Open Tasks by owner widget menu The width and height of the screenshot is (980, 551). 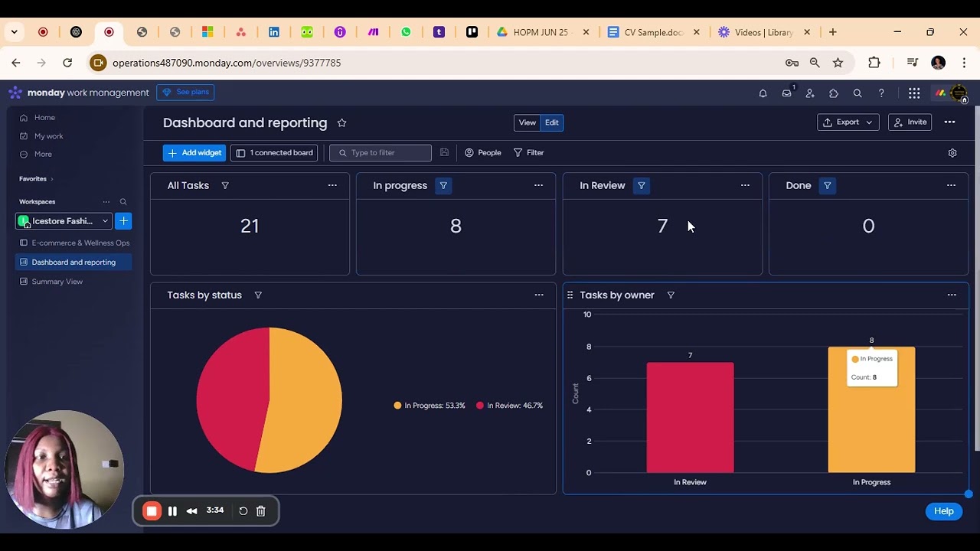[952, 295]
